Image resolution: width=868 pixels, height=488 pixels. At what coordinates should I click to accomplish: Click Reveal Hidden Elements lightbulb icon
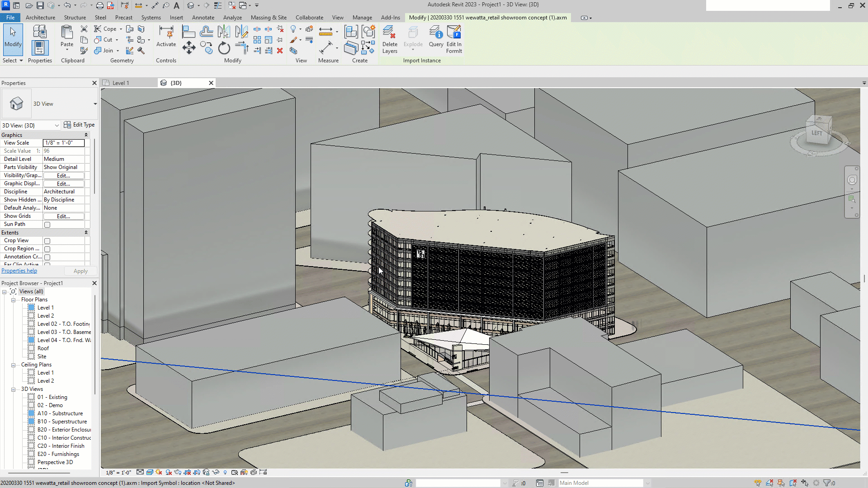pos(225,472)
